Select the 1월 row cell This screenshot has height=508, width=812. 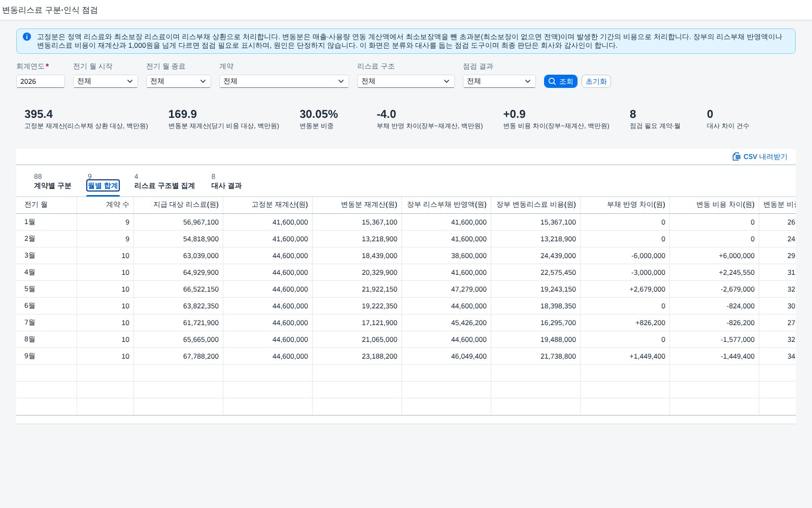click(47, 222)
